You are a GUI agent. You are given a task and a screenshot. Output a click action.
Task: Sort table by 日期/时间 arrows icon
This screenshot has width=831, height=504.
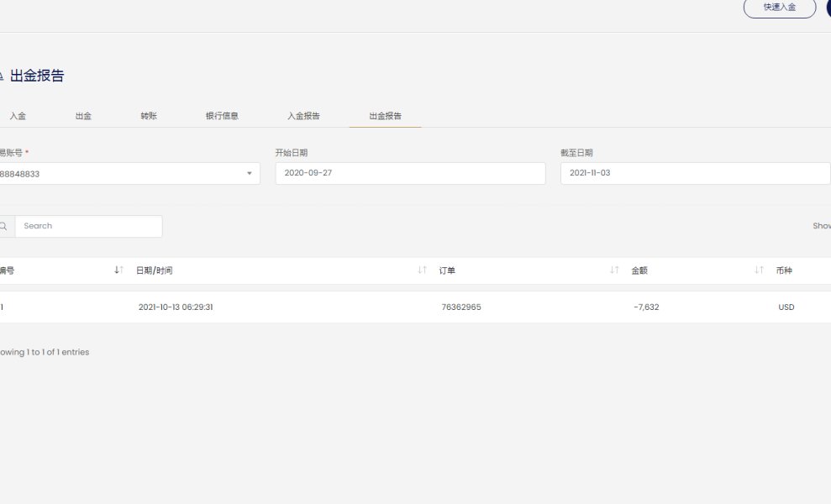423,270
